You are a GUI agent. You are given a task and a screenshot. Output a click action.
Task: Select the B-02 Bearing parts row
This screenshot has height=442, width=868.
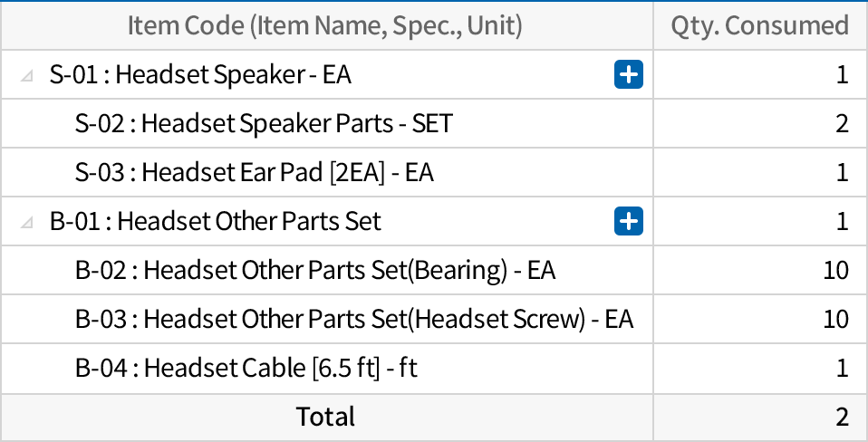pyautogui.click(x=314, y=270)
